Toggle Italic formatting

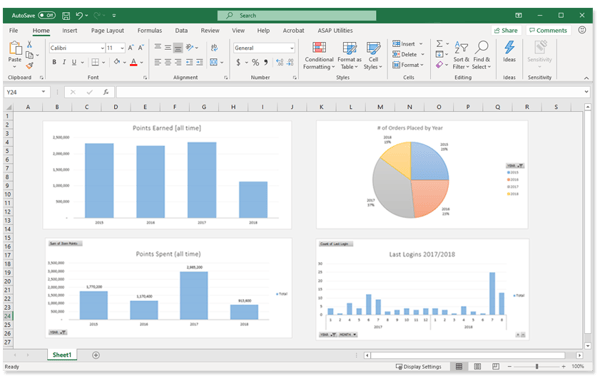pos(64,62)
